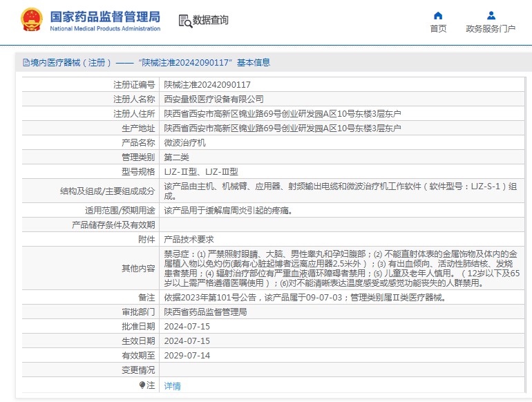Click the 首页 home icon
This screenshot has height=402, width=532.
(x=438, y=16)
